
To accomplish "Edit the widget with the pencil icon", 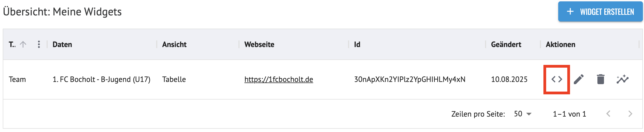I will [579, 79].
